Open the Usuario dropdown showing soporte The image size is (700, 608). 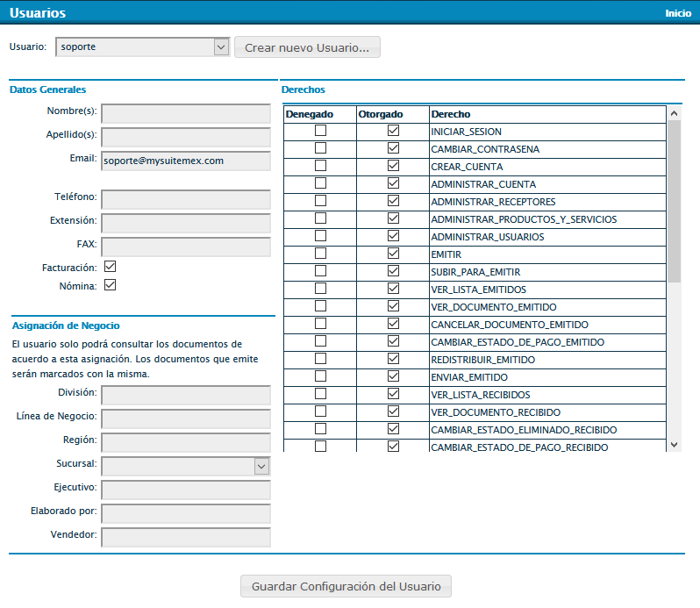(142, 47)
